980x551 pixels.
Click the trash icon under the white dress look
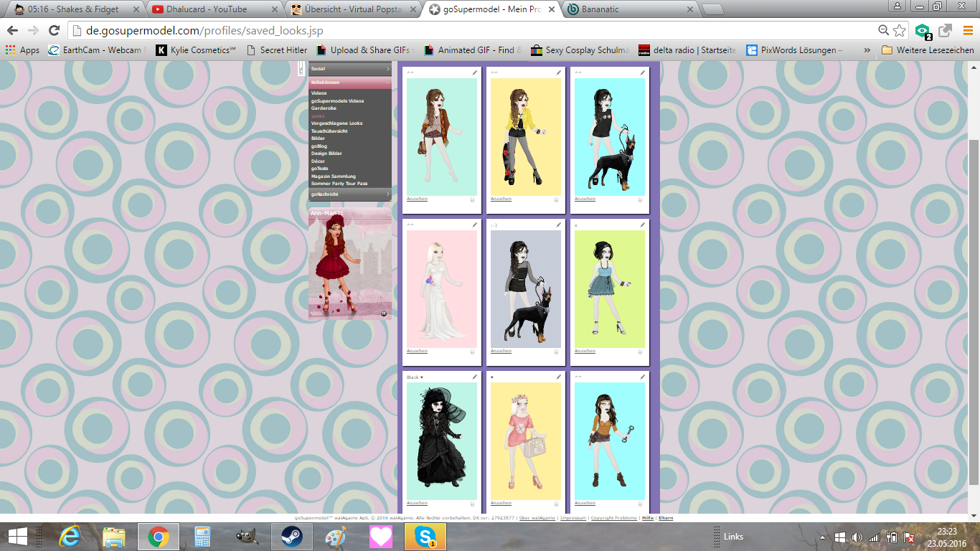[472, 352]
